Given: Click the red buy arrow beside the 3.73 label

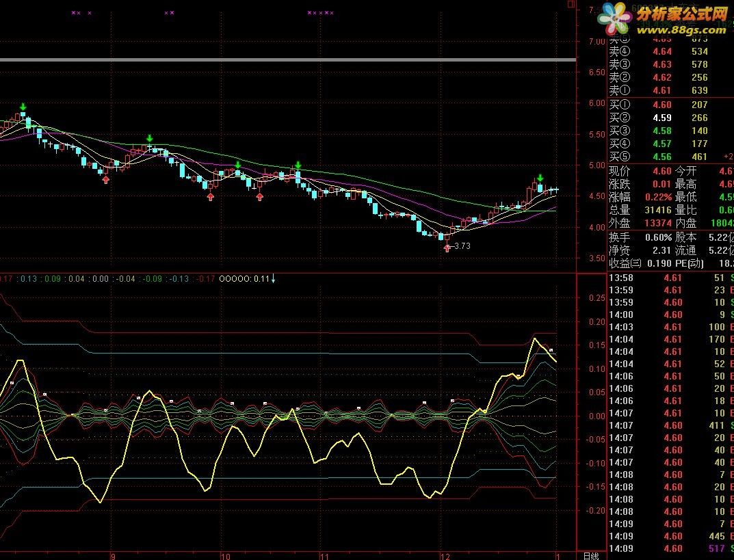Looking at the screenshot, I should tap(447, 248).
